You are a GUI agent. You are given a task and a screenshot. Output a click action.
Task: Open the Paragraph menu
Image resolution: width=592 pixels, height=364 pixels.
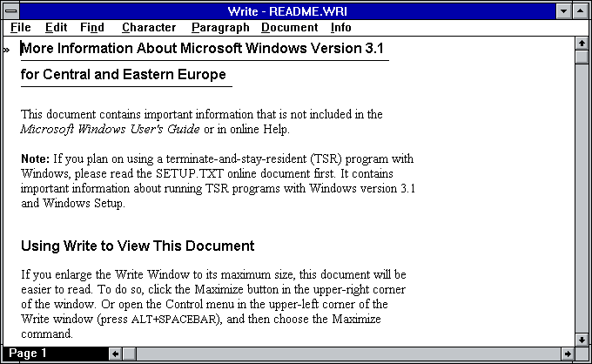220,28
